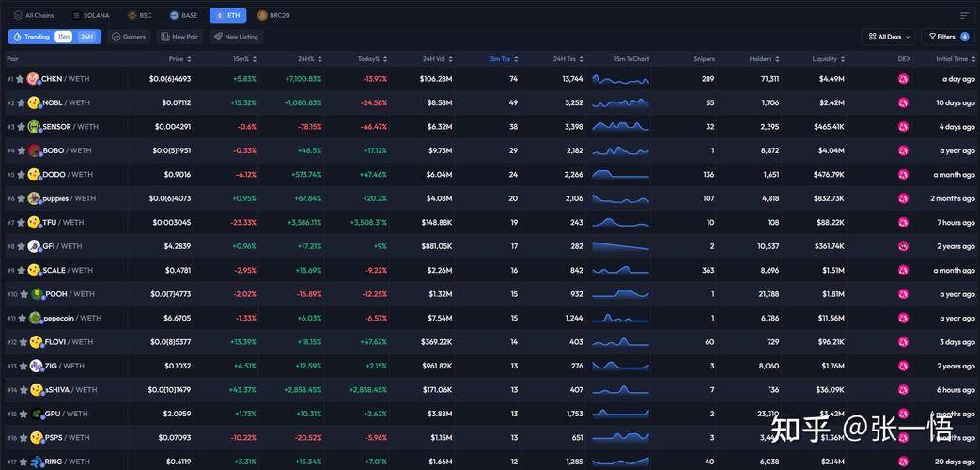Image resolution: width=980 pixels, height=470 pixels.
Task: Click the DEX icon in GFI row
Action: tap(903, 246)
